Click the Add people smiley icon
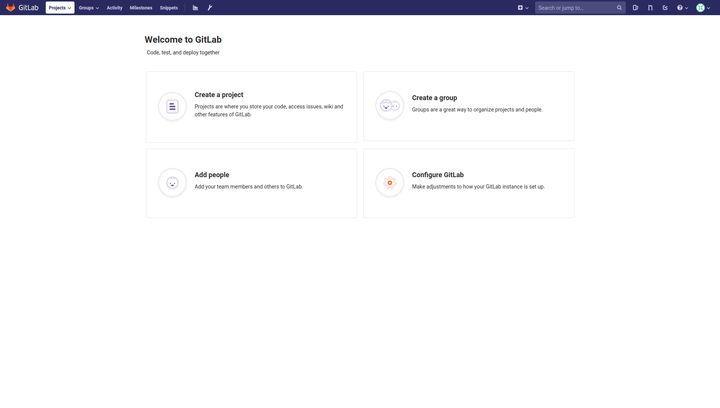Viewport: 720px width, 408px height. tap(172, 183)
